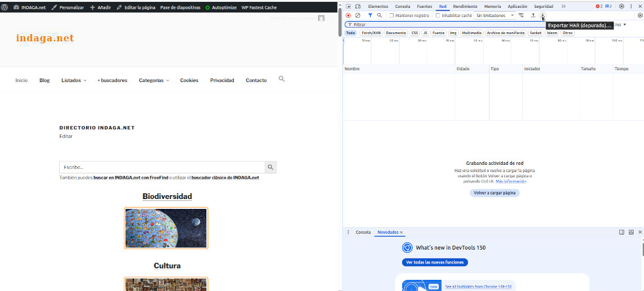The height and width of the screenshot is (291, 644).
Task: Click the Escribe search input field
Action: point(162,167)
